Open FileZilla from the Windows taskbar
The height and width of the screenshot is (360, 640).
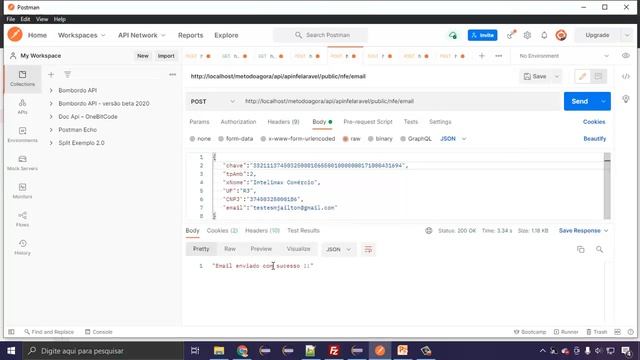334,351
